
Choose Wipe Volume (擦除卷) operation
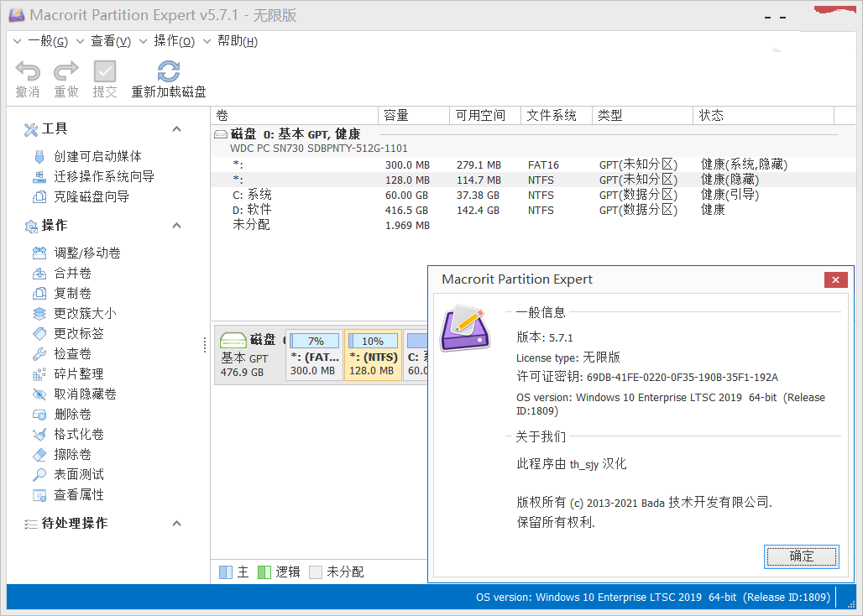(x=72, y=454)
